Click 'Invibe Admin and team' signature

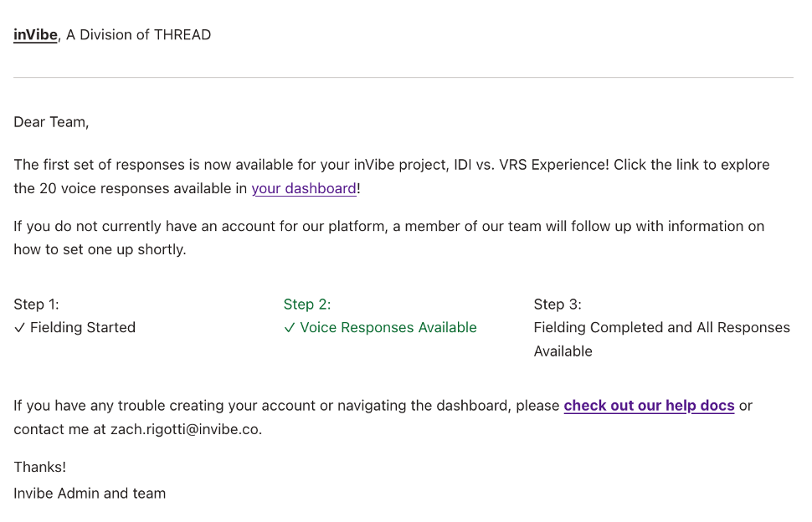tap(90, 494)
